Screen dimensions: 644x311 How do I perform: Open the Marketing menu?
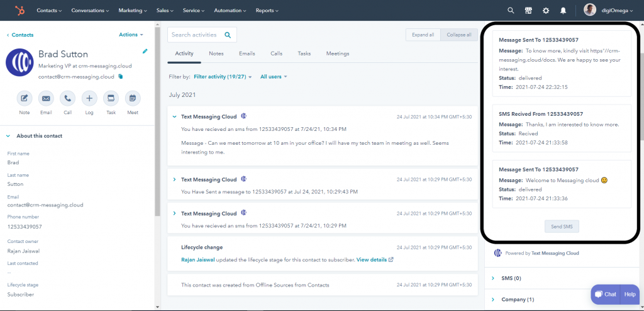pyautogui.click(x=133, y=11)
